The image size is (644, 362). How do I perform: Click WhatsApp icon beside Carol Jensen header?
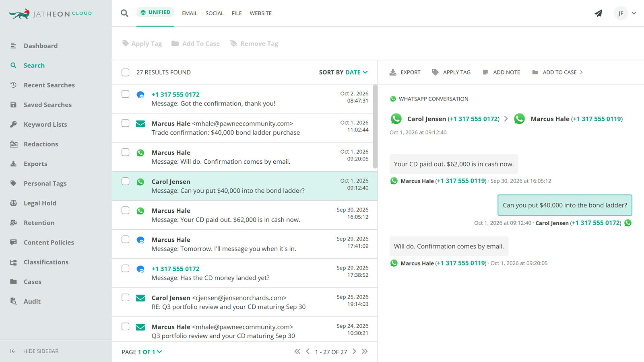pos(396,119)
